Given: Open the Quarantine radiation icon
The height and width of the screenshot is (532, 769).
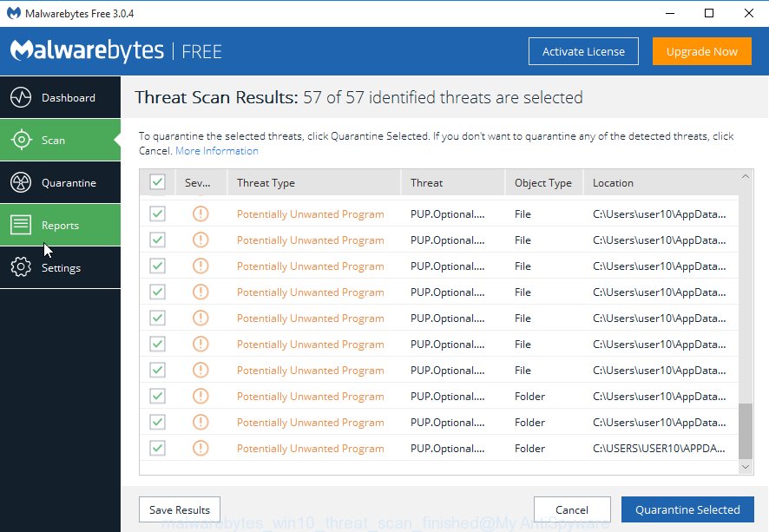Looking at the screenshot, I should (x=21, y=182).
